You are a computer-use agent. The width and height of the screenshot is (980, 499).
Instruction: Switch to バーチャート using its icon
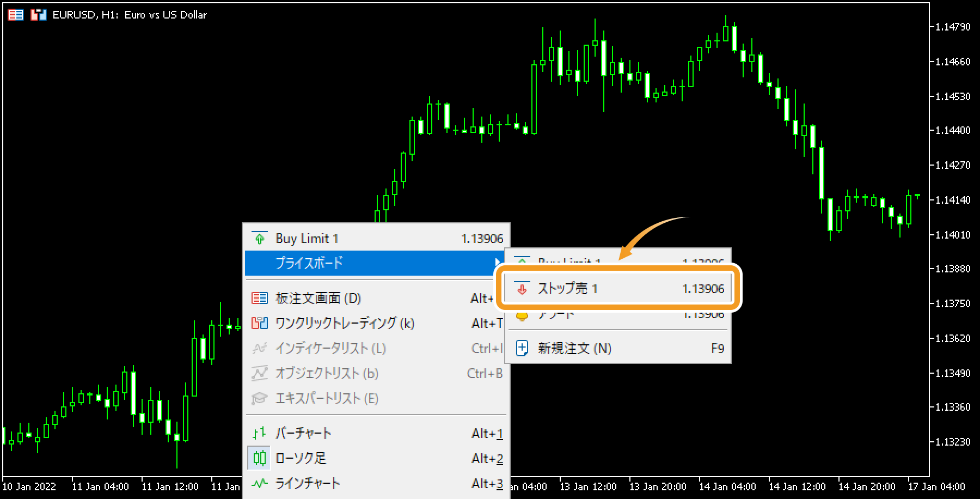260,433
